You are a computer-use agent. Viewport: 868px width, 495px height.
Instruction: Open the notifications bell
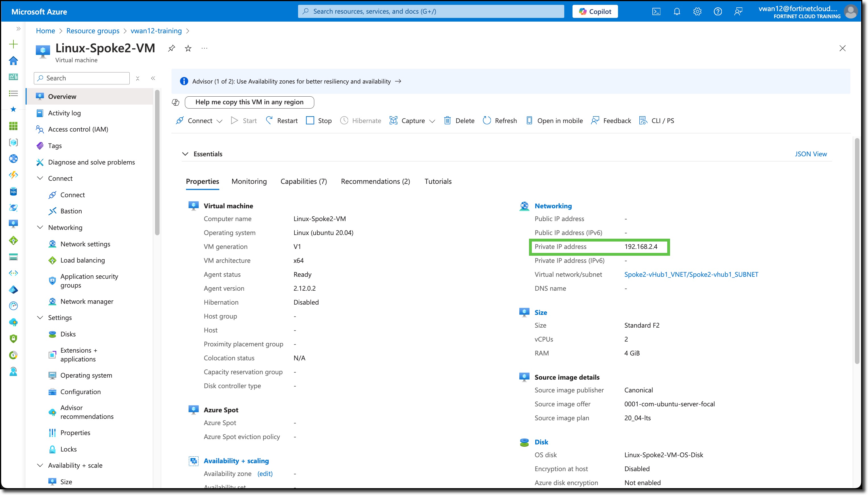point(677,12)
